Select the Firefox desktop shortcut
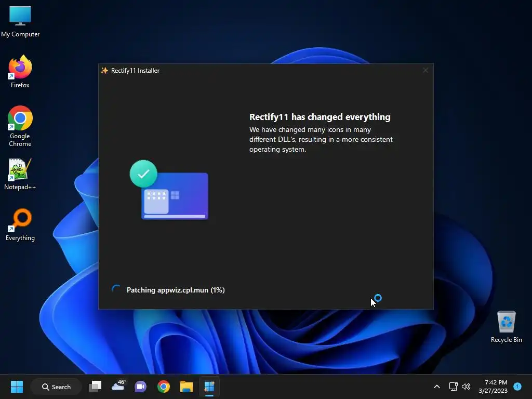This screenshot has width=532, height=399. [x=20, y=72]
